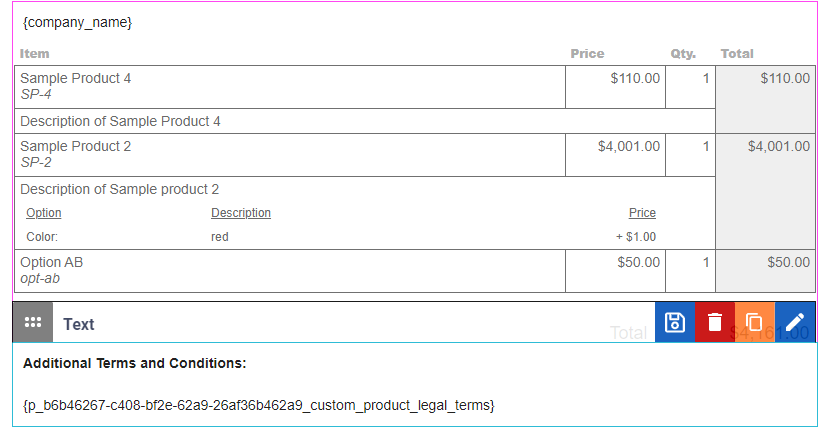Viewport: 831px width, 441px height.
Task: Click the $50.00 total cell
Action: [765, 271]
